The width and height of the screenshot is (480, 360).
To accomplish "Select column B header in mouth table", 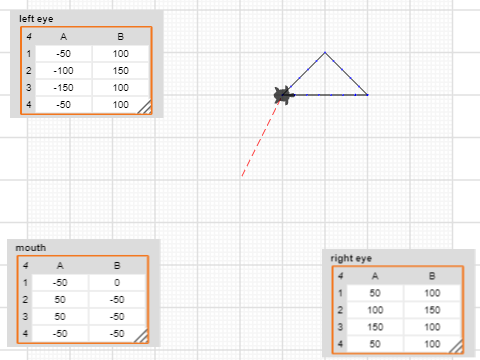I will tap(117, 266).
